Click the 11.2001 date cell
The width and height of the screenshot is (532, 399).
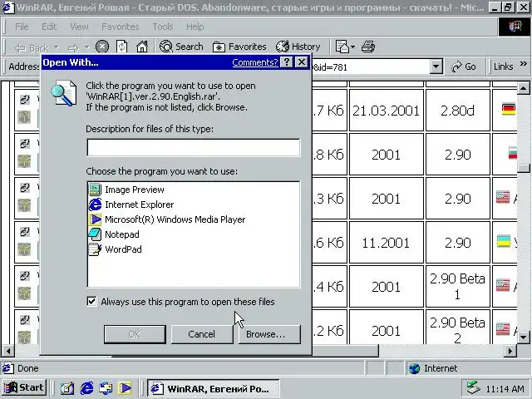pos(387,243)
